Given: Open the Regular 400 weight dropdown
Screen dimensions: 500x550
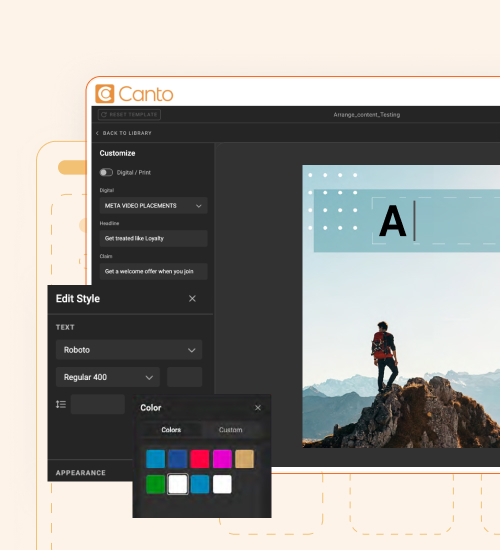Looking at the screenshot, I should point(108,377).
